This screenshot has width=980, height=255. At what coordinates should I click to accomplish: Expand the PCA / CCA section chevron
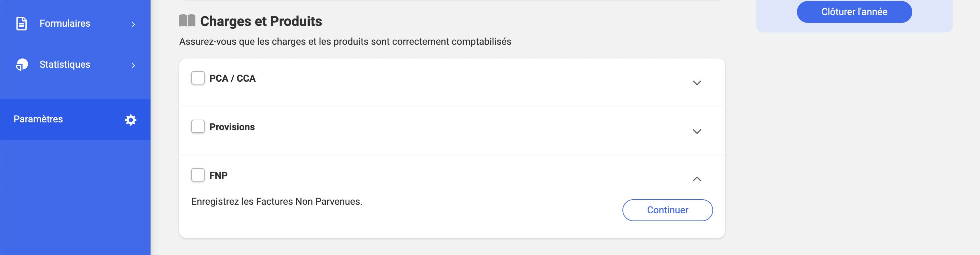[697, 83]
